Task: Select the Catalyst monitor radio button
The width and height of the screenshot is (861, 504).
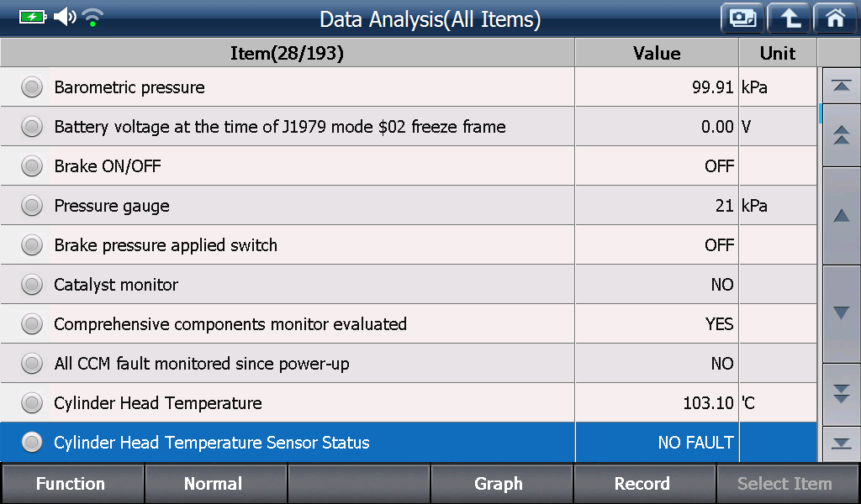Action: (32, 285)
